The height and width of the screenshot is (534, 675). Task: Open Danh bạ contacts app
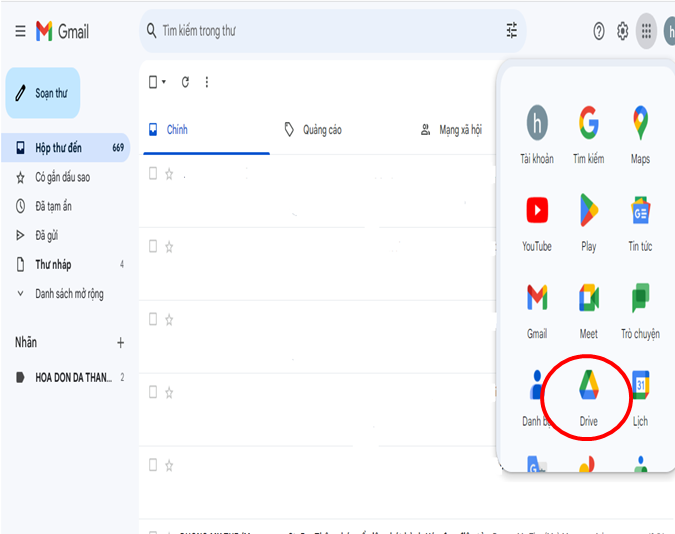535,398
